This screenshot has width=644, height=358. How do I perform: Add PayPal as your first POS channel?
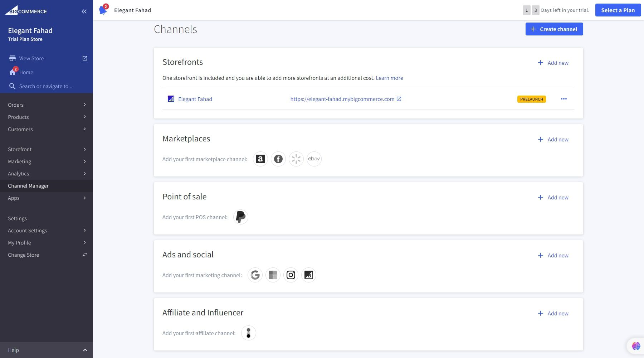[x=240, y=217]
